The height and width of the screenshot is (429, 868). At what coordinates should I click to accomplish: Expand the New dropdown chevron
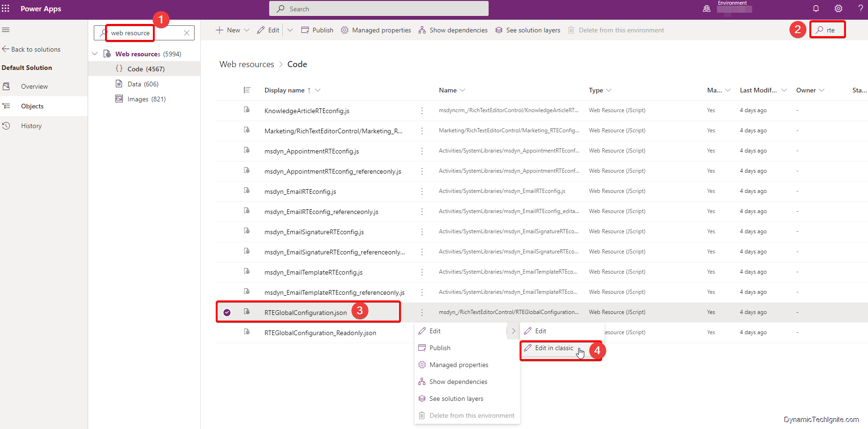247,30
